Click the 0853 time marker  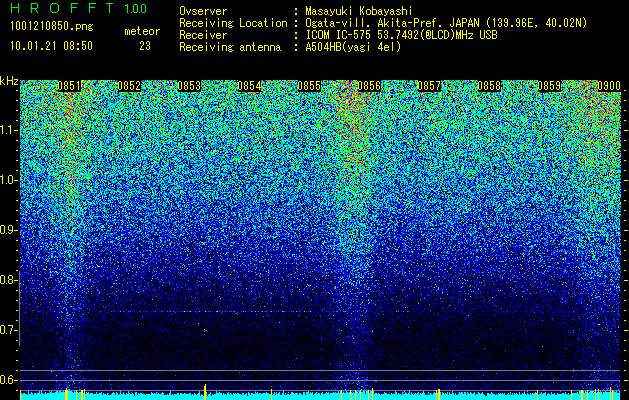[189, 86]
